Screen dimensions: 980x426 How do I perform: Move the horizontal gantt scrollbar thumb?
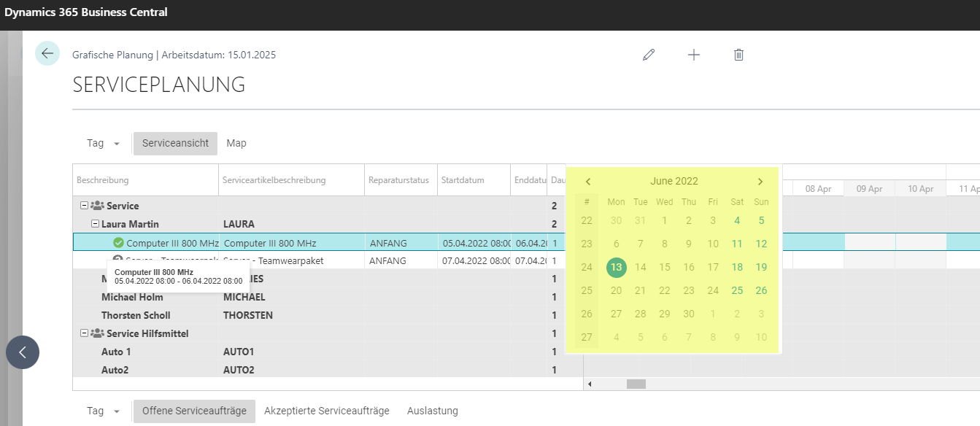[636, 384]
